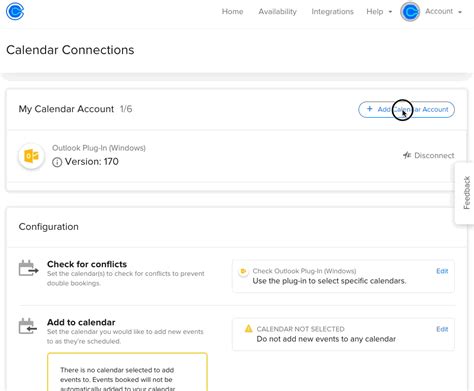Disconnect the Outlook Plug-In calendar

tap(428, 155)
